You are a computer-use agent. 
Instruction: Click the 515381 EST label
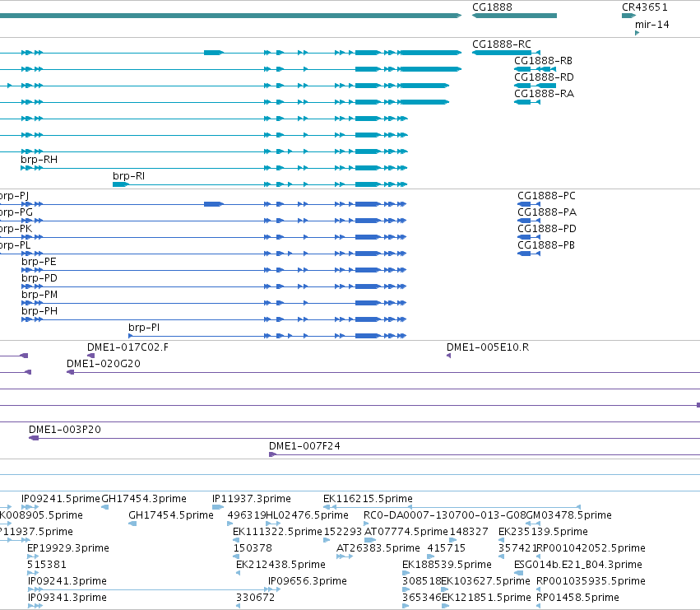click(x=46, y=565)
